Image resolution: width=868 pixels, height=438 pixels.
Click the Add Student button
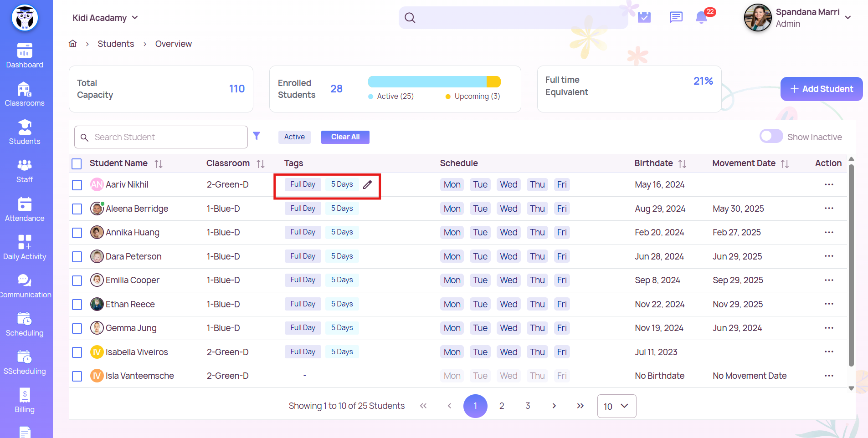click(x=821, y=89)
